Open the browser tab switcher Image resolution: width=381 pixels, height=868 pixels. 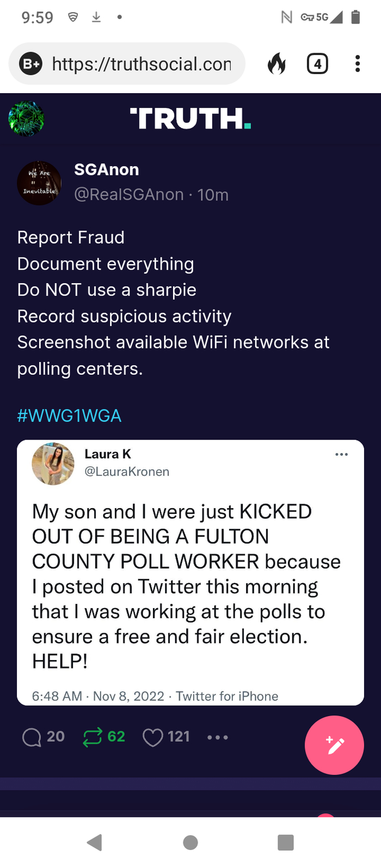click(317, 64)
